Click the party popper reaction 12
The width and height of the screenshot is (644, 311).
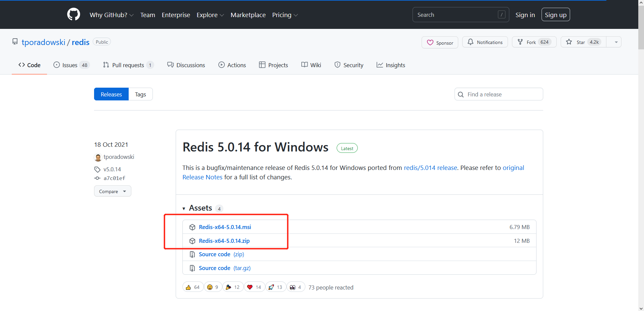pos(233,287)
